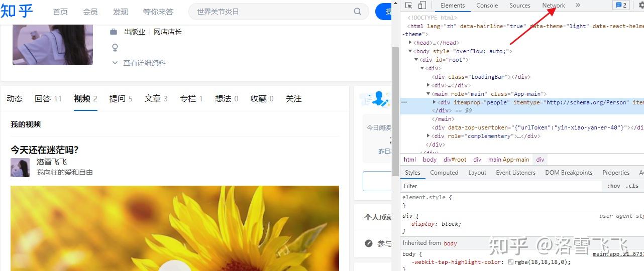Open the Properties pane tab
The height and width of the screenshot is (271, 644).
(x=616, y=173)
